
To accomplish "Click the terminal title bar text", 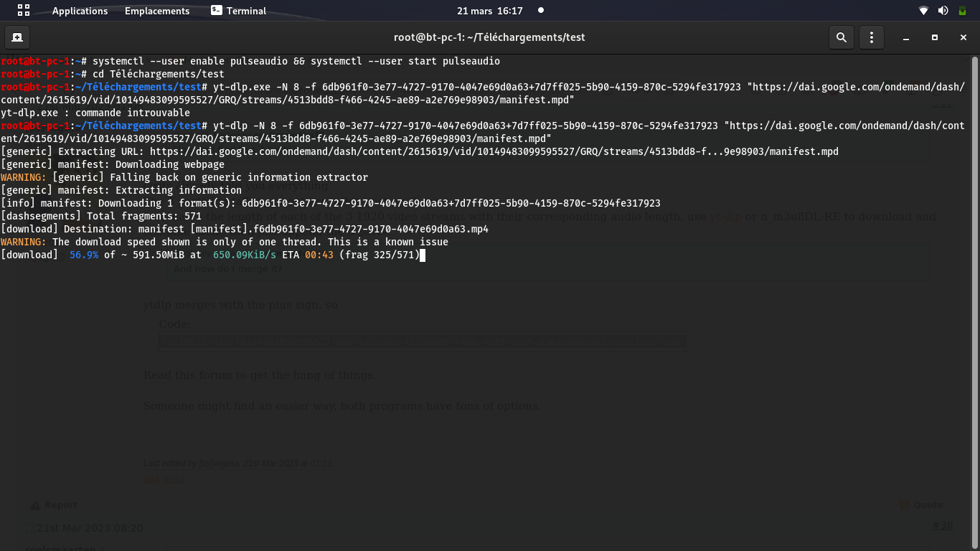I will (x=489, y=37).
